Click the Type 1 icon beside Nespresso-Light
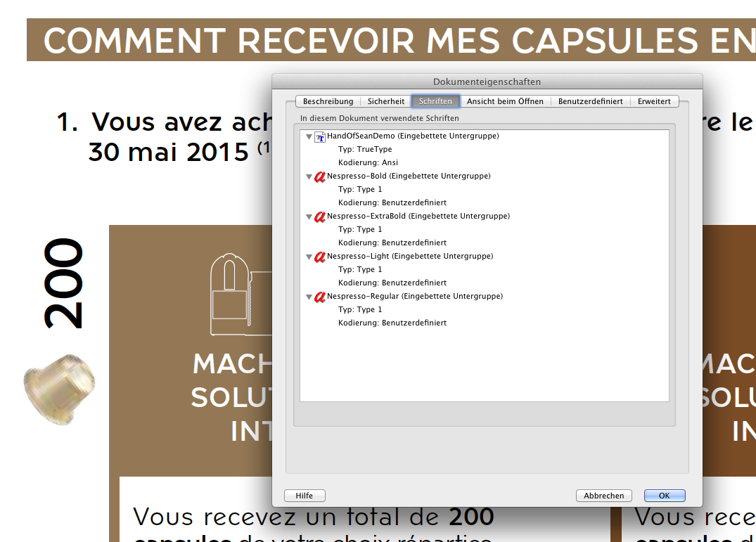The image size is (756, 542). (320, 257)
